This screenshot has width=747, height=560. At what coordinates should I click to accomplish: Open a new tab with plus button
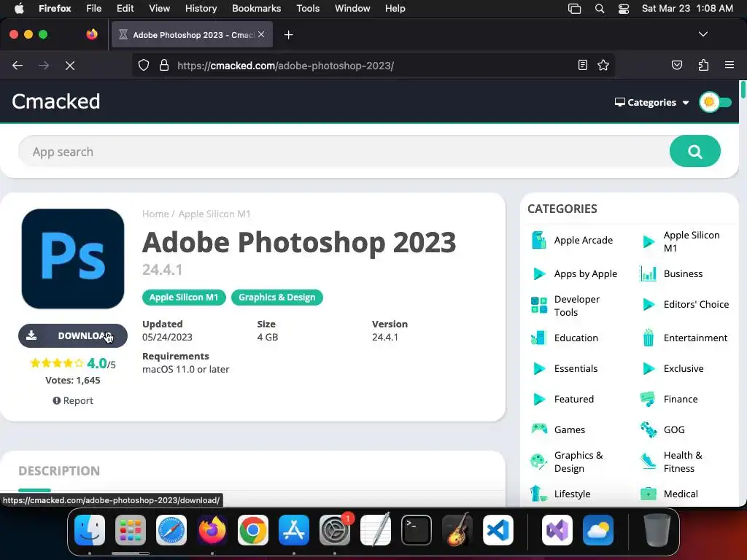pyautogui.click(x=288, y=35)
